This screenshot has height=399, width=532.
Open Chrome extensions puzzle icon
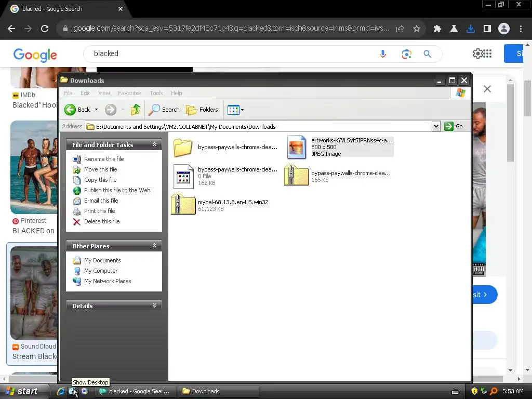tap(437, 29)
